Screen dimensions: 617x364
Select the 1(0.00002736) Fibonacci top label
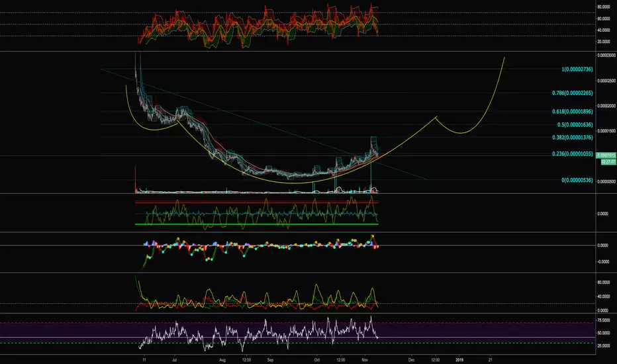[577, 69]
